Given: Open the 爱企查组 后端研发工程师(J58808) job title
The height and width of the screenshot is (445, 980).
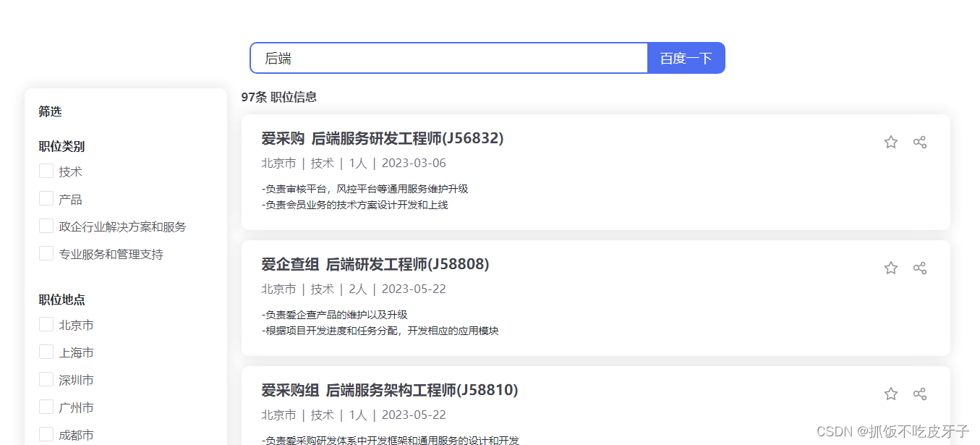Looking at the screenshot, I should click(x=375, y=264).
